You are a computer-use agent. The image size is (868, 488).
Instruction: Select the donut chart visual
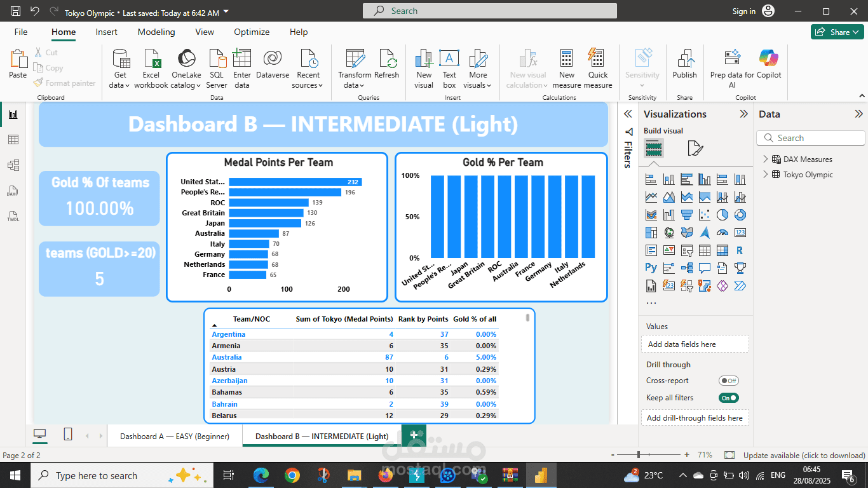point(740,215)
